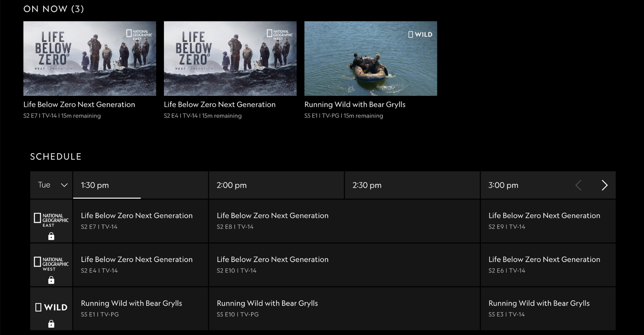The image size is (644, 335).
Task: Select the 1:30 pm time slot header
Action: click(x=141, y=185)
